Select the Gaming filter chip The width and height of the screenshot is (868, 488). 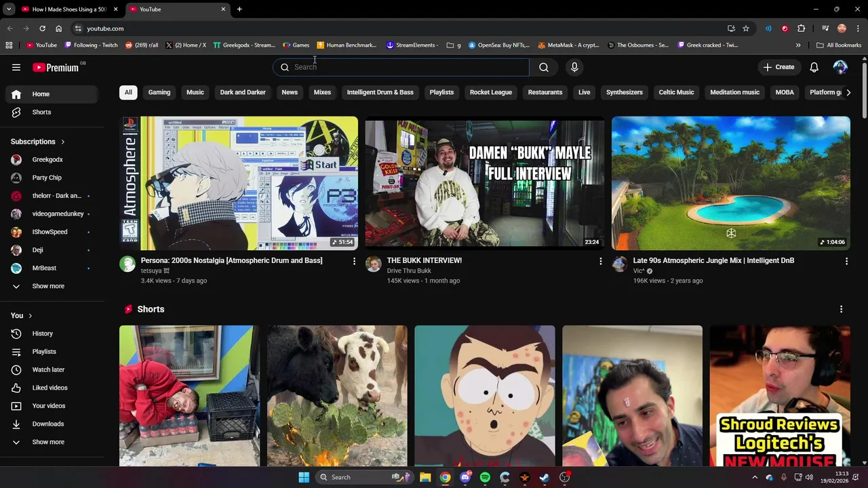coord(159,92)
